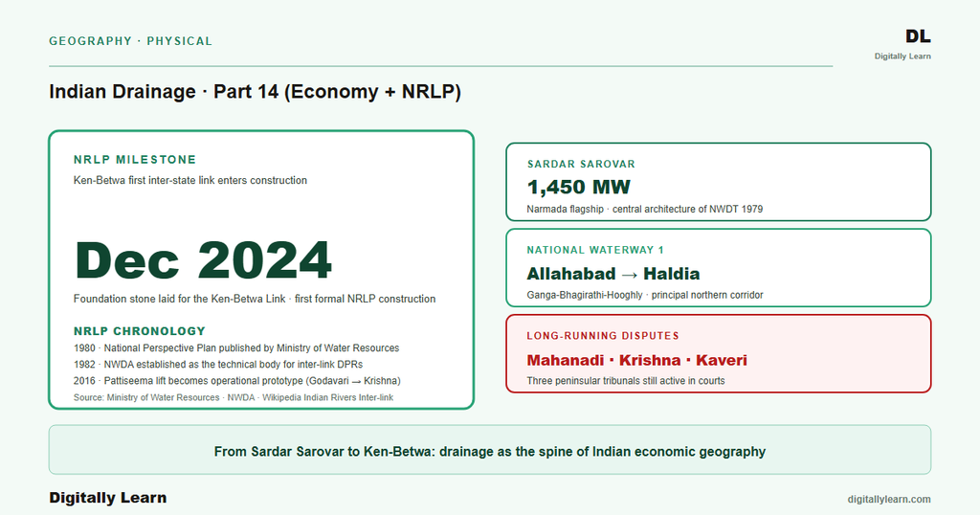
Task: Click the 'From Sardar Sarovar to Ken-Betwa' summary banner
Action: click(x=490, y=450)
